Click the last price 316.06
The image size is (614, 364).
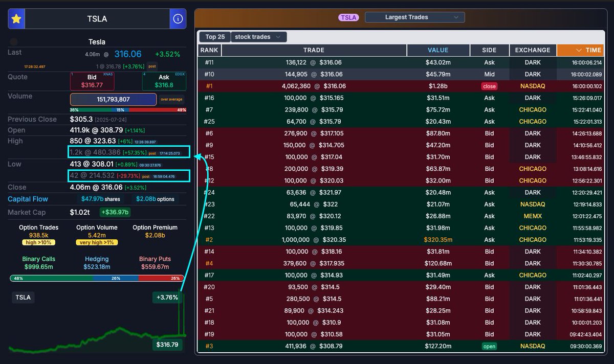(128, 54)
